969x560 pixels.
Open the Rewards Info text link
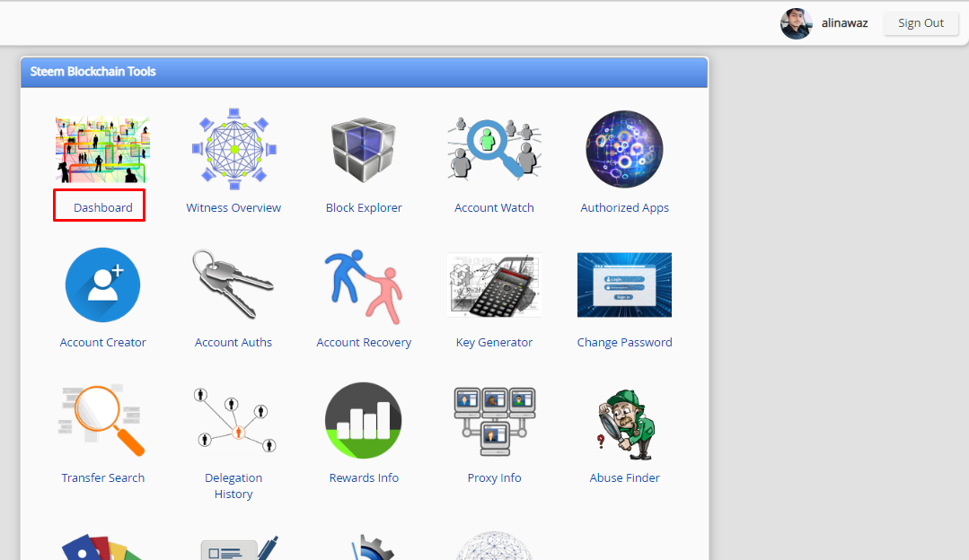click(364, 477)
